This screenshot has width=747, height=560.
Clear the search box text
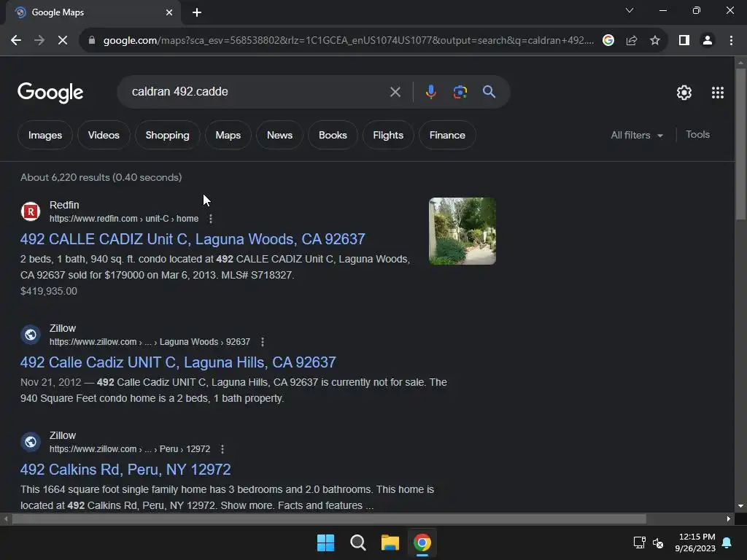coord(395,92)
